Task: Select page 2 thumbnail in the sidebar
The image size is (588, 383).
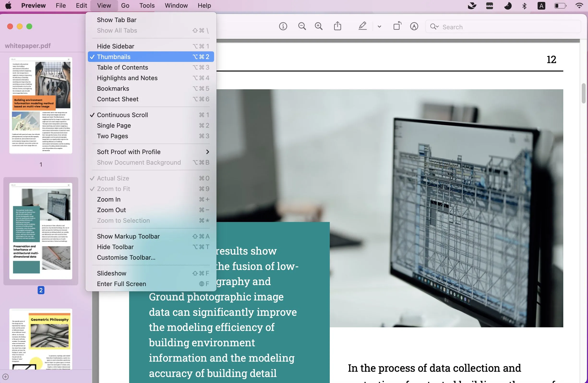Action: pyautogui.click(x=41, y=231)
